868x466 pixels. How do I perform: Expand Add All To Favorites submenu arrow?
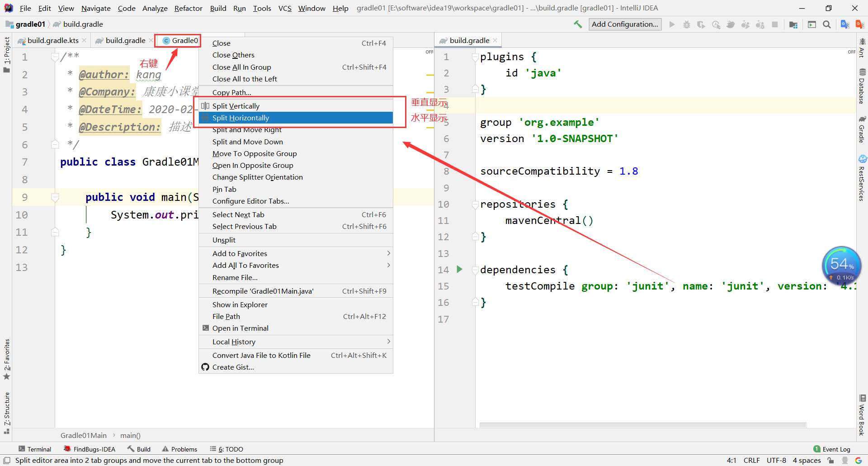(388, 265)
